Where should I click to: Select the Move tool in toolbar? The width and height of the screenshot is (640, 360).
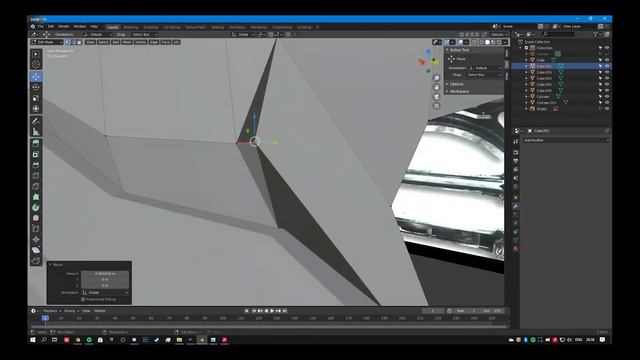click(x=36, y=77)
